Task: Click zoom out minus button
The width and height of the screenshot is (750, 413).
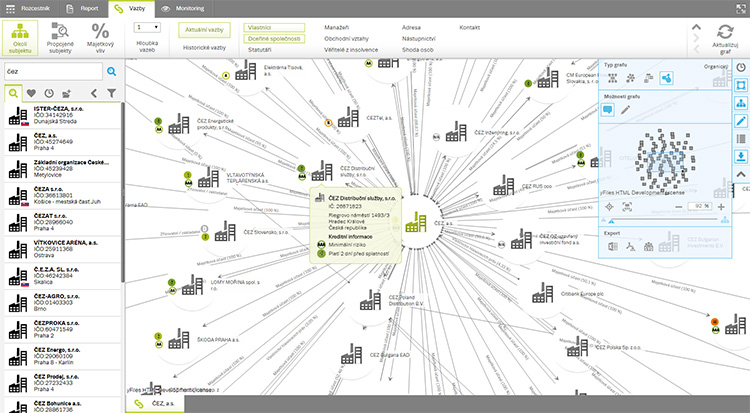Action: pos(679,207)
